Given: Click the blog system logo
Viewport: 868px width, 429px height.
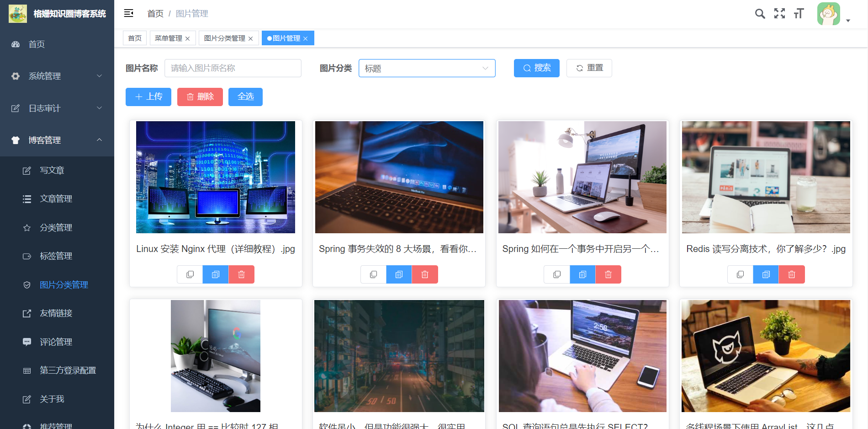Looking at the screenshot, I should coord(18,14).
